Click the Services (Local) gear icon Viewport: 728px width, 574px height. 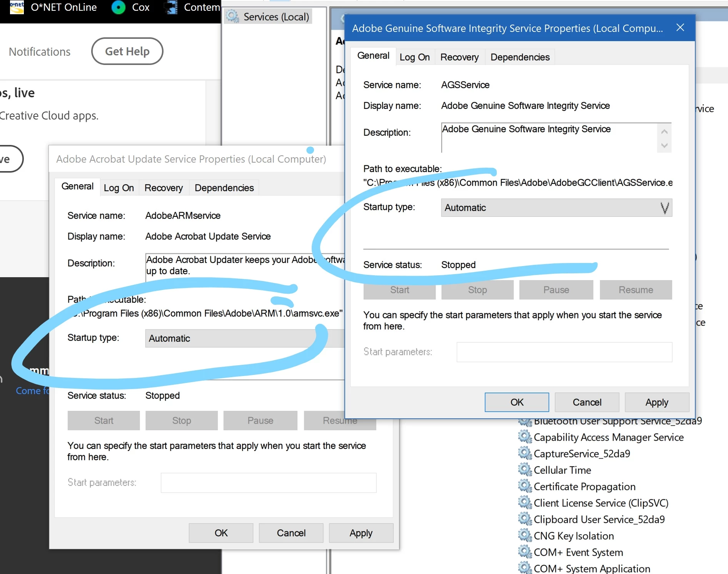pos(232,17)
